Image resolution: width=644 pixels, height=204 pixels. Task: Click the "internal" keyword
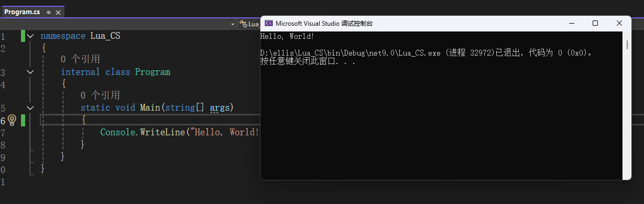click(x=80, y=72)
